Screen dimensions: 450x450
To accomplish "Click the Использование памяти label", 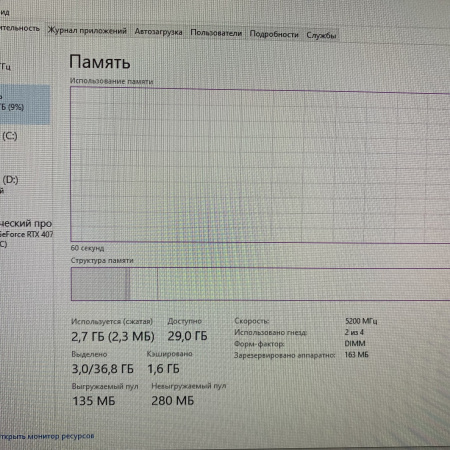I will click(x=112, y=81).
